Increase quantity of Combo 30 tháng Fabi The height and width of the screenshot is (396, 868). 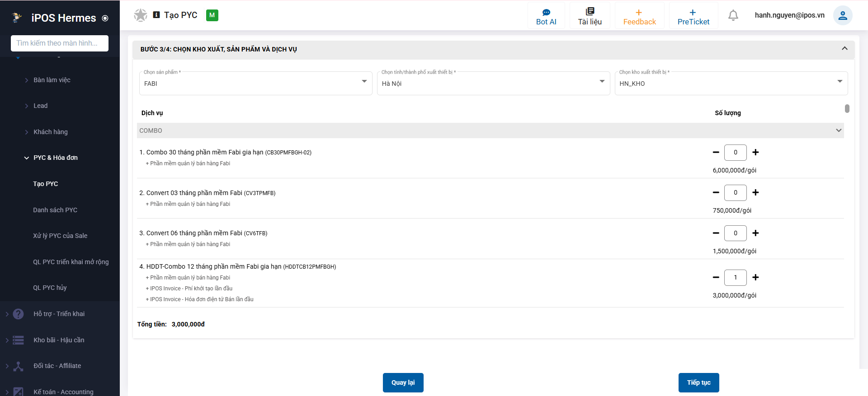tap(755, 153)
